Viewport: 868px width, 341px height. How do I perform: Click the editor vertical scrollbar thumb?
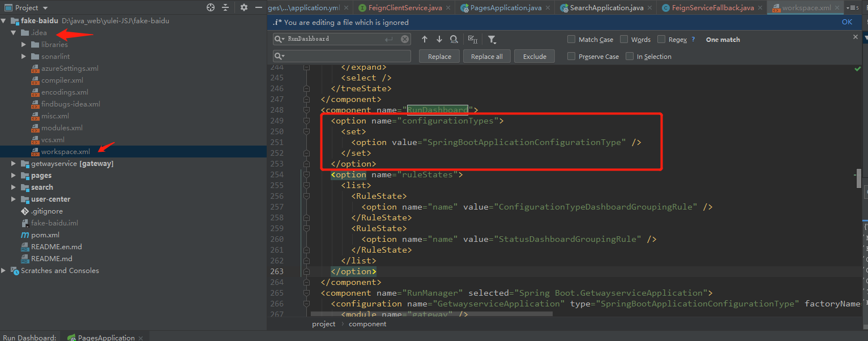(x=859, y=178)
